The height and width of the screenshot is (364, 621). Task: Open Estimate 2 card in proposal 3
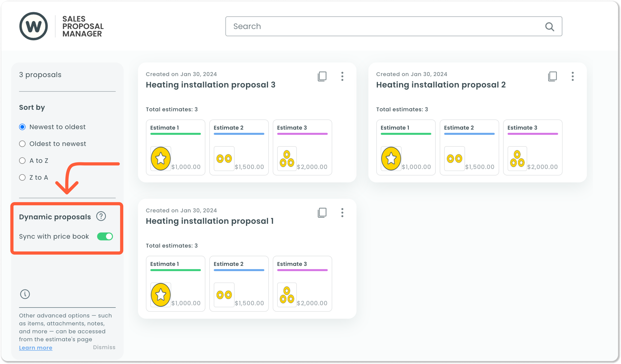tap(239, 147)
